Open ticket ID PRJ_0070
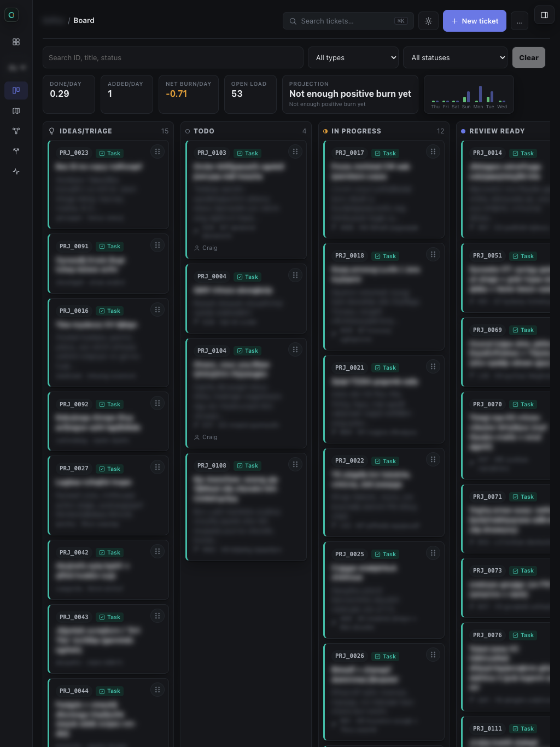This screenshot has height=747, width=560. 487,405
